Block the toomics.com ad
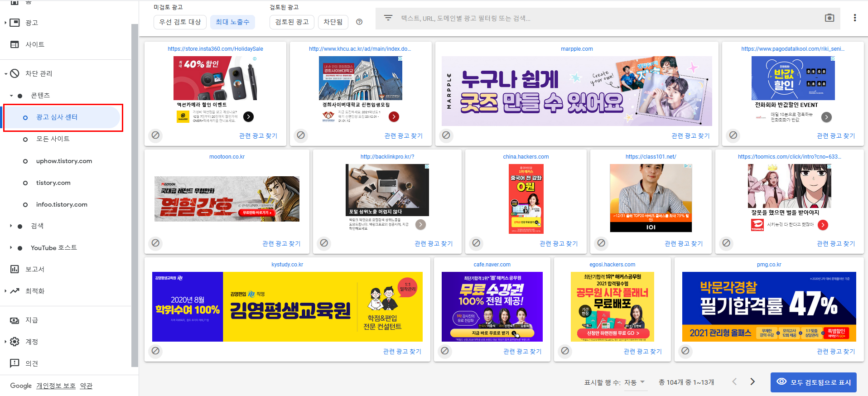 [x=726, y=243]
